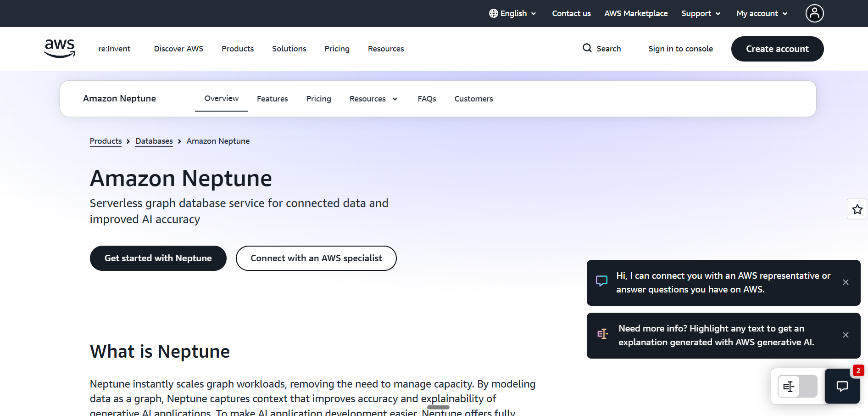Image resolution: width=868 pixels, height=416 pixels.
Task: Click the What is Neptune heading
Action: pyautogui.click(x=160, y=351)
